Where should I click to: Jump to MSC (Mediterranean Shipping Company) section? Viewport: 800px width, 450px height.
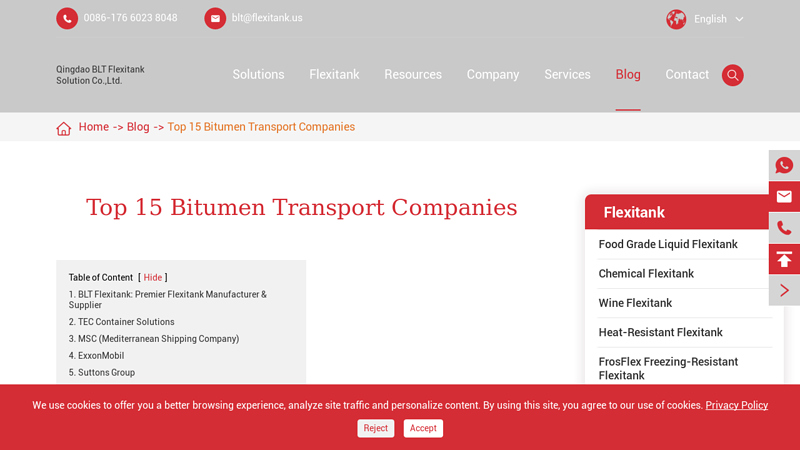[154, 339]
